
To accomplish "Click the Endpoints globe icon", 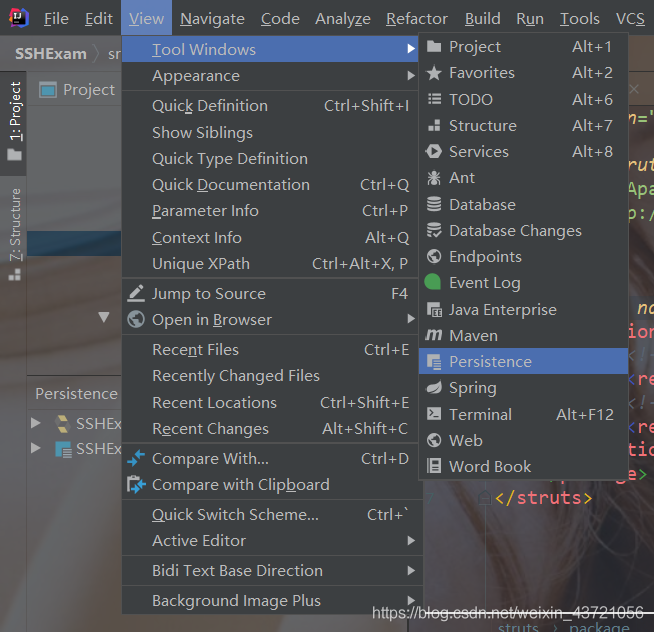I will (434, 257).
